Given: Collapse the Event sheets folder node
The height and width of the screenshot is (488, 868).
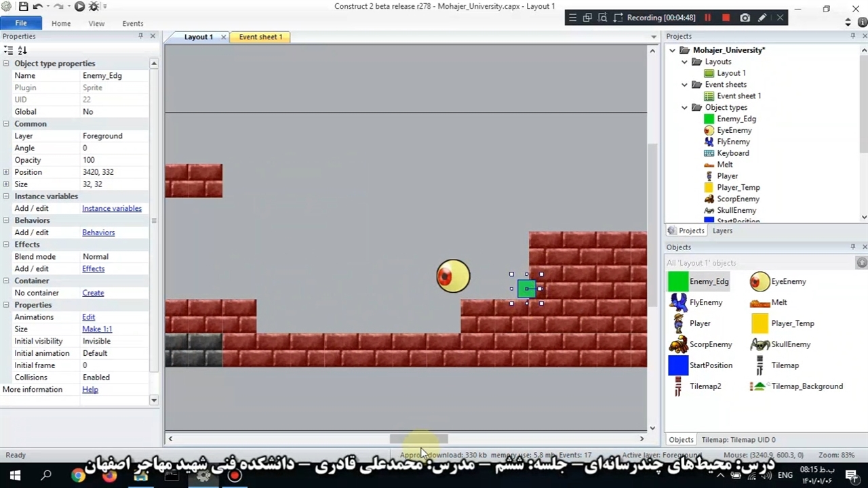Looking at the screenshot, I should (x=684, y=85).
